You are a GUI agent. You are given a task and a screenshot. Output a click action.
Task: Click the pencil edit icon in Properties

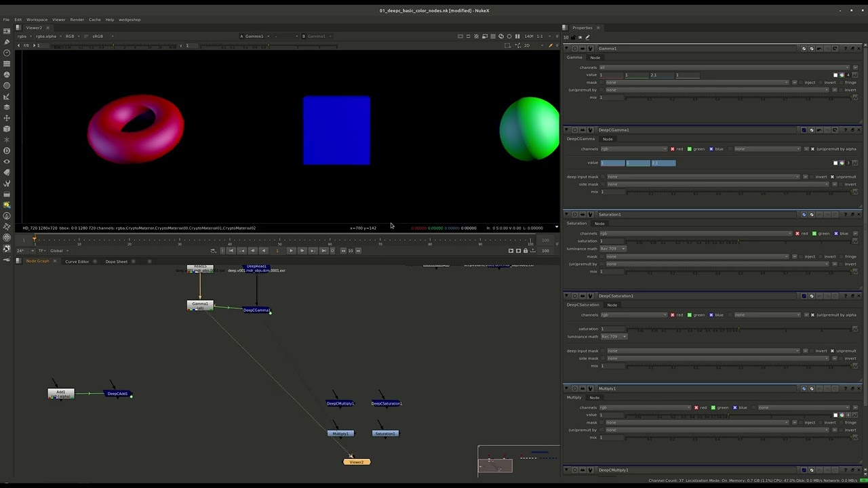point(588,37)
